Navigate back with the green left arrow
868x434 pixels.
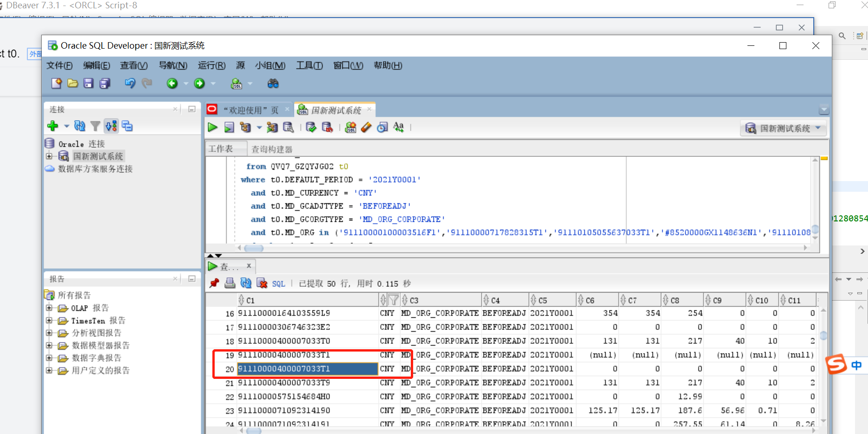172,83
